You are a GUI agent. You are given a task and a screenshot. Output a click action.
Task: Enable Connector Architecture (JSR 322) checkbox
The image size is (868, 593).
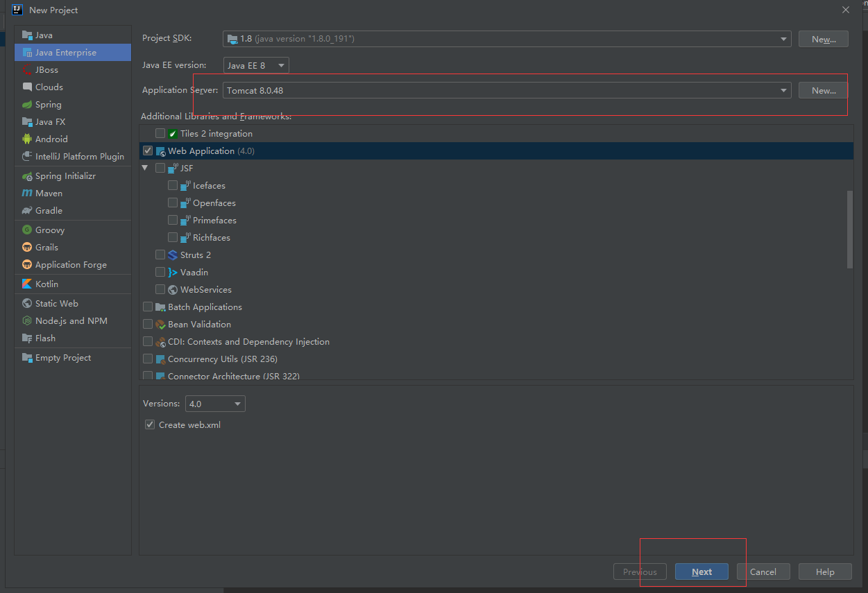click(x=148, y=375)
